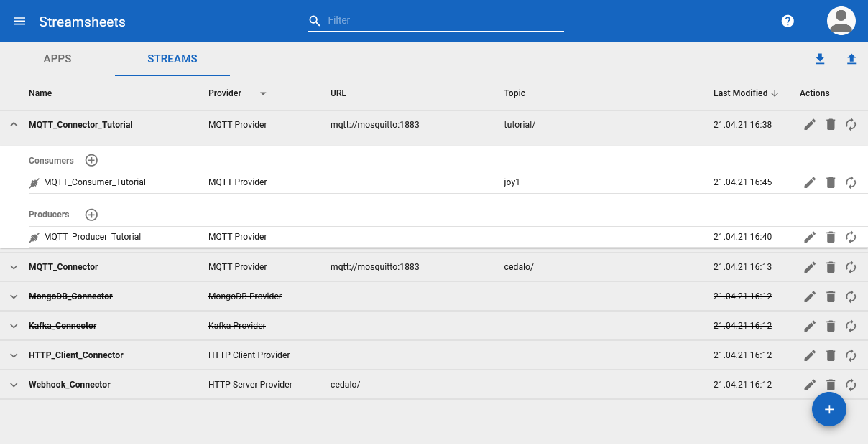The width and height of the screenshot is (868, 445).
Task: Select MQTT_Consumer_Tutorial name
Action: tap(95, 182)
